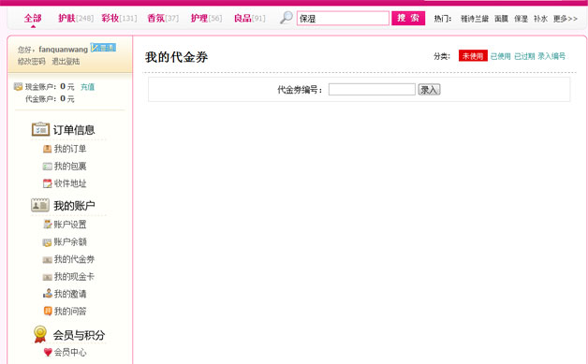This screenshot has width=588, height=364.
Task: Click the 充值 recharge link
Action: [x=87, y=87]
